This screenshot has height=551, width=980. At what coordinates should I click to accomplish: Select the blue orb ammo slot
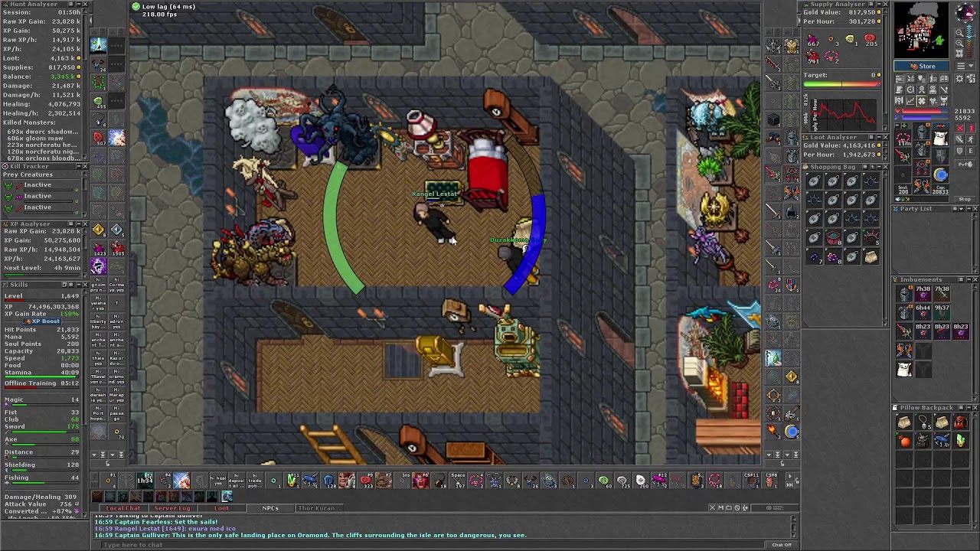coord(940,174)
